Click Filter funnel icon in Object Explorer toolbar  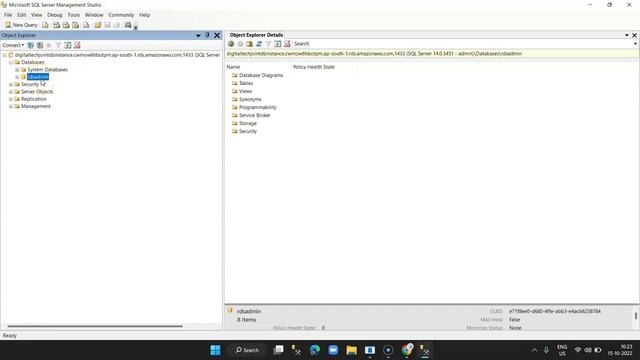pos(58,45)
